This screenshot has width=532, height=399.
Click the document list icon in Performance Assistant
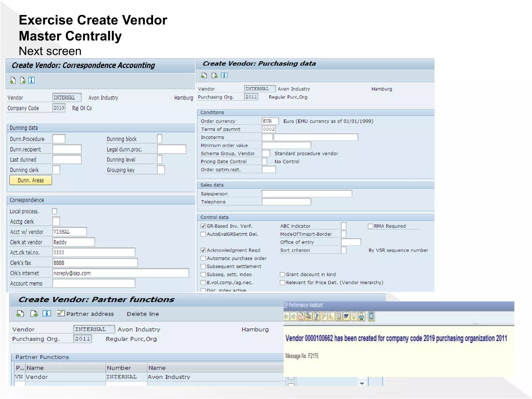coord(339,317)
